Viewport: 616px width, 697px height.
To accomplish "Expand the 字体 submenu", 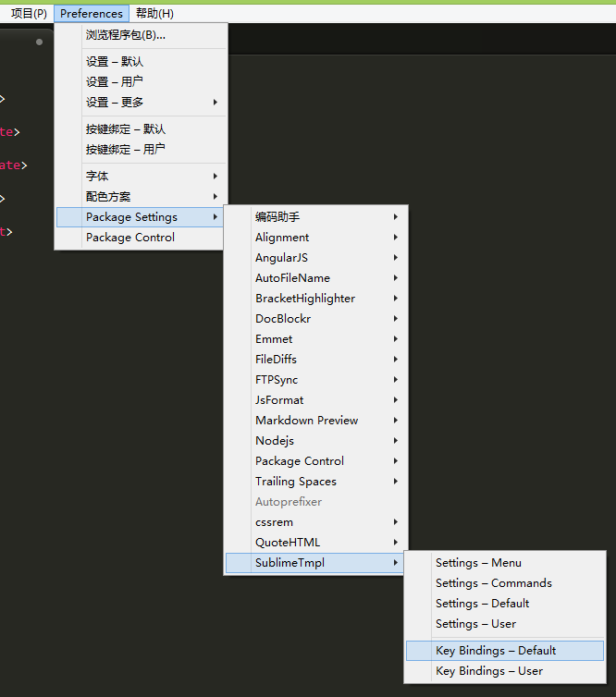I will 141,176.
